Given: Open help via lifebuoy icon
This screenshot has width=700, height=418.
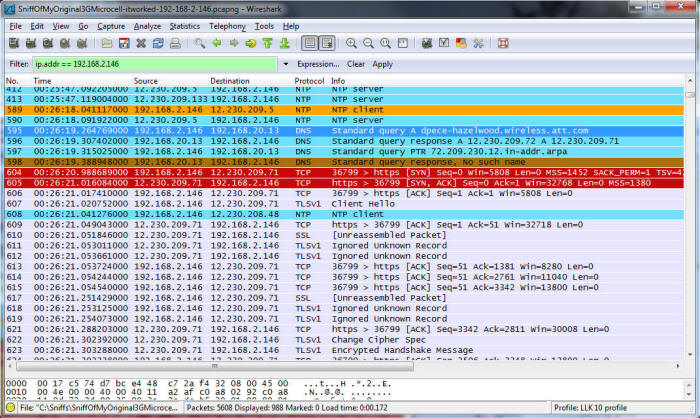Looking at the screenshot, I should pyautogui.click(x=503, y=43).
